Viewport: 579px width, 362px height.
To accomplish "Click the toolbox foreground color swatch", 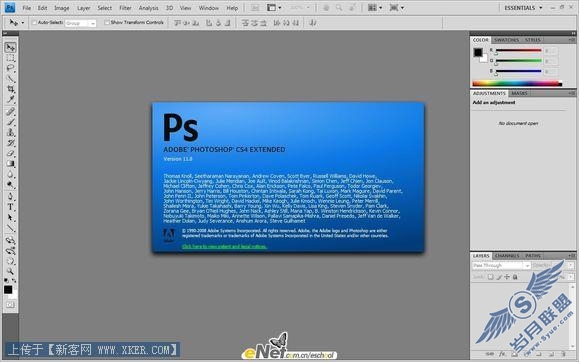I will click(8, 290).
